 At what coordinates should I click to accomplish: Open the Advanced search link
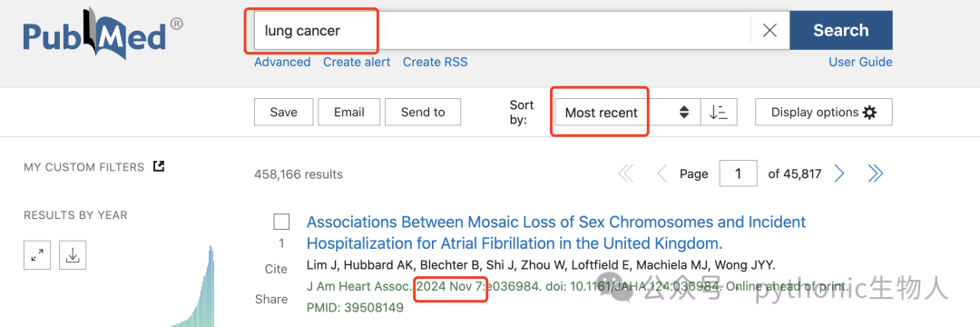click(x=282, y=62)
